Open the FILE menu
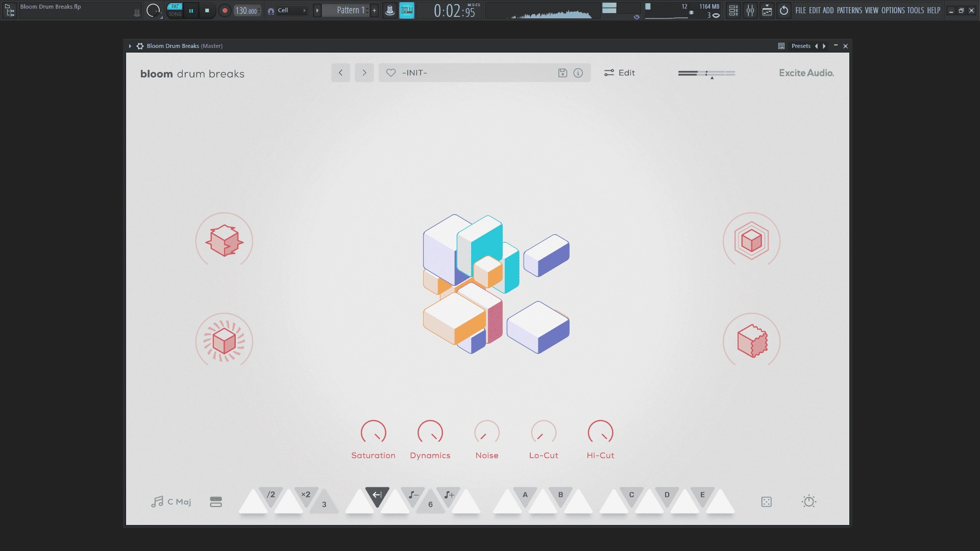 (x=800, y=10)
